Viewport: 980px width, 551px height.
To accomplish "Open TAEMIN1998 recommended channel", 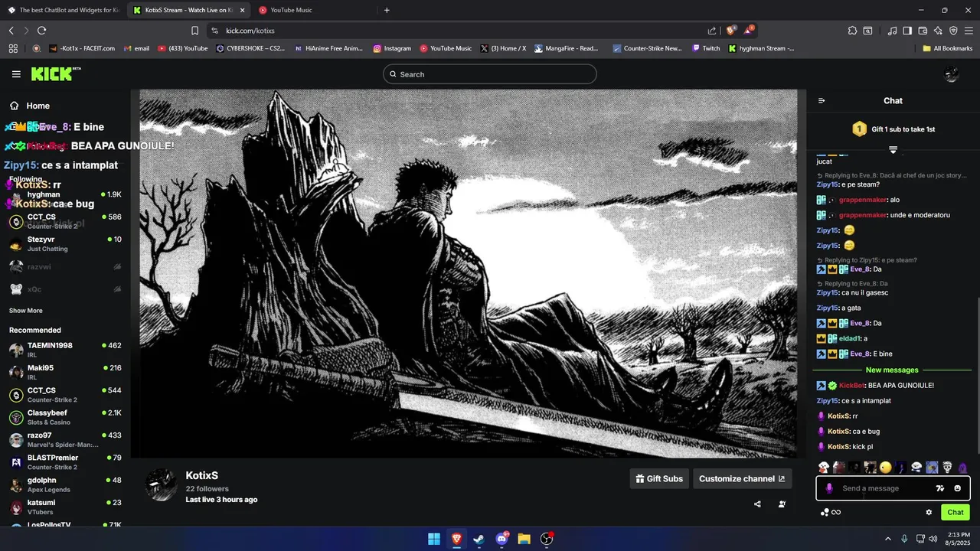I will (65, 350).
